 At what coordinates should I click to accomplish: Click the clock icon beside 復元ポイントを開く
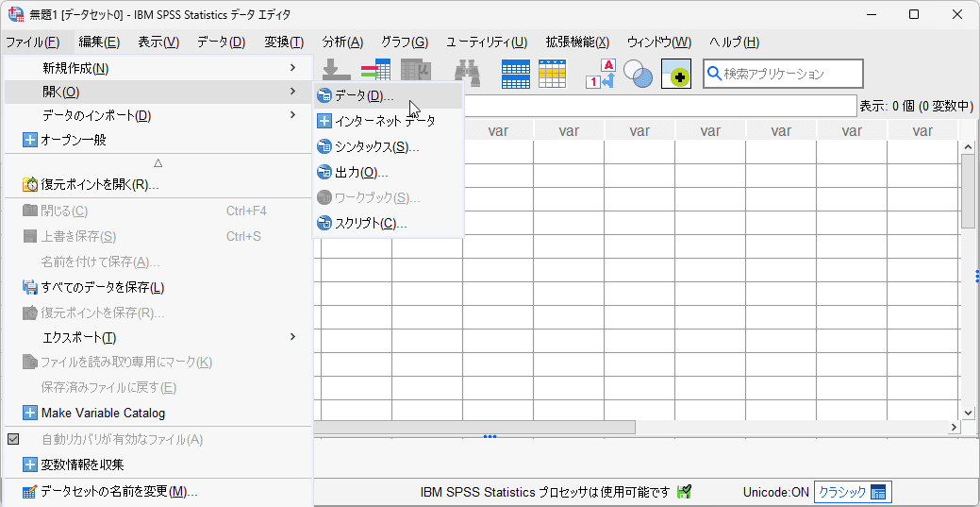30,185
